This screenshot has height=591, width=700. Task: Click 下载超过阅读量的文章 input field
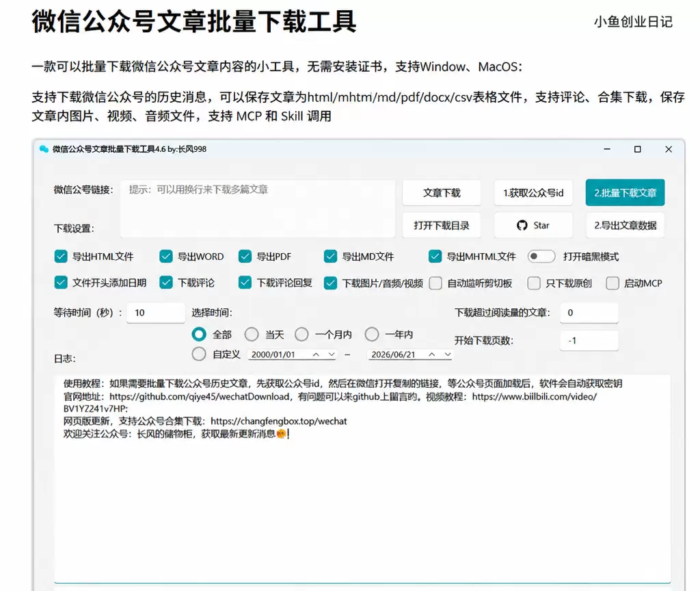pyautogui.click(x=589, y=313)
